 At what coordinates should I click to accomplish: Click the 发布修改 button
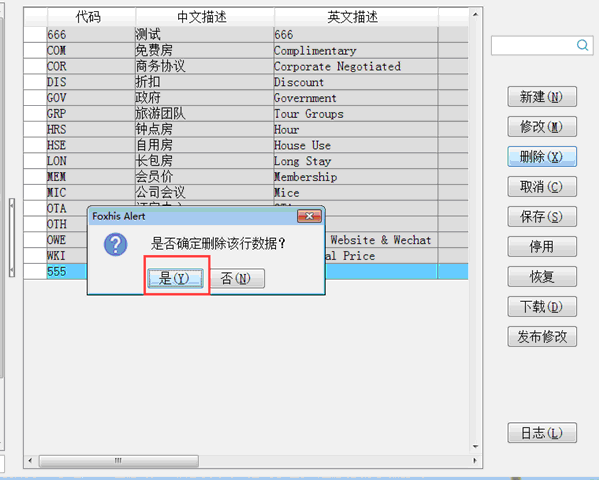click(542, 337)
